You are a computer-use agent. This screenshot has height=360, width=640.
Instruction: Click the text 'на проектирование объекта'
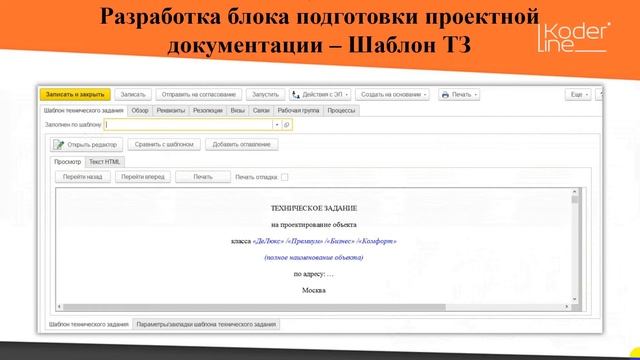coord(314,224)
